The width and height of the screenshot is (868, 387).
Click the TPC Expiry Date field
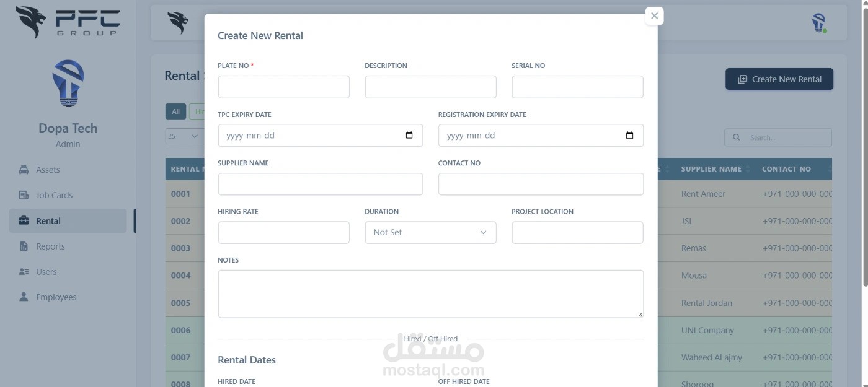pos(320,136)
